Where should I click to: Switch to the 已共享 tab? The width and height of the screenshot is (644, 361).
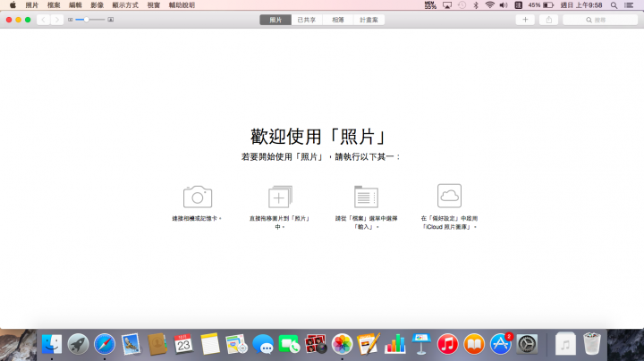point(307,20)
